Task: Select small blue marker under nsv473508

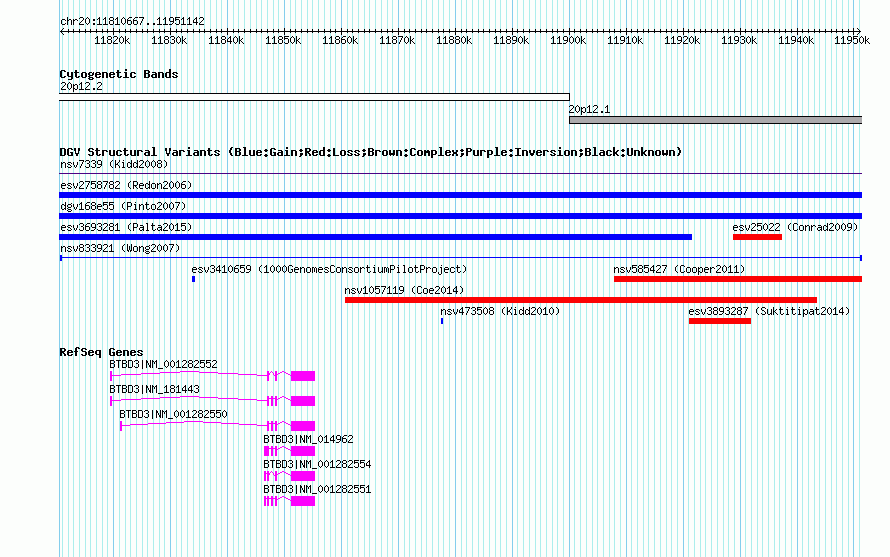Action: [442, 321]
